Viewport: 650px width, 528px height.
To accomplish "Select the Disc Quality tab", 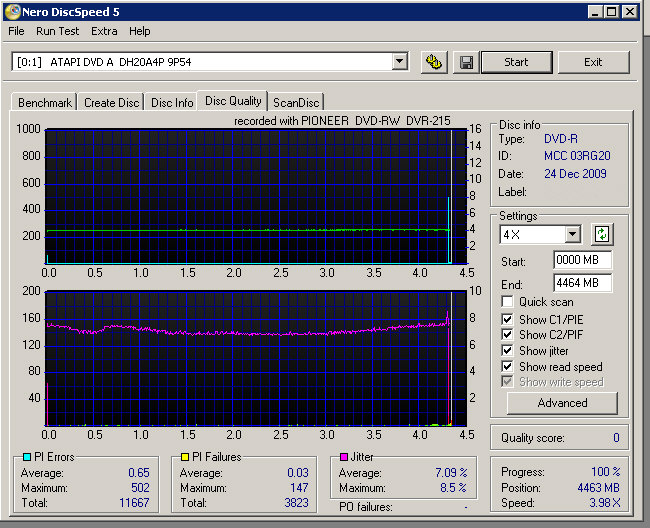I will click(x=233, y=101).
